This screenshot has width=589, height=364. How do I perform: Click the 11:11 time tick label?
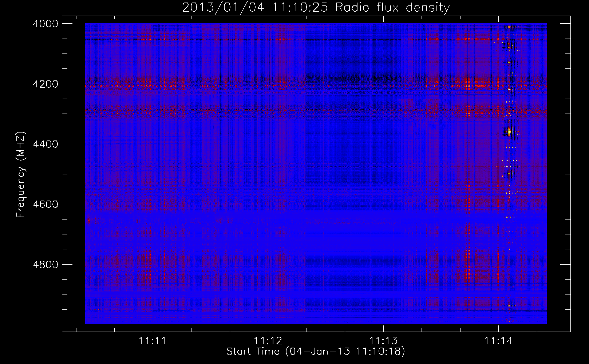click(153, 341)
